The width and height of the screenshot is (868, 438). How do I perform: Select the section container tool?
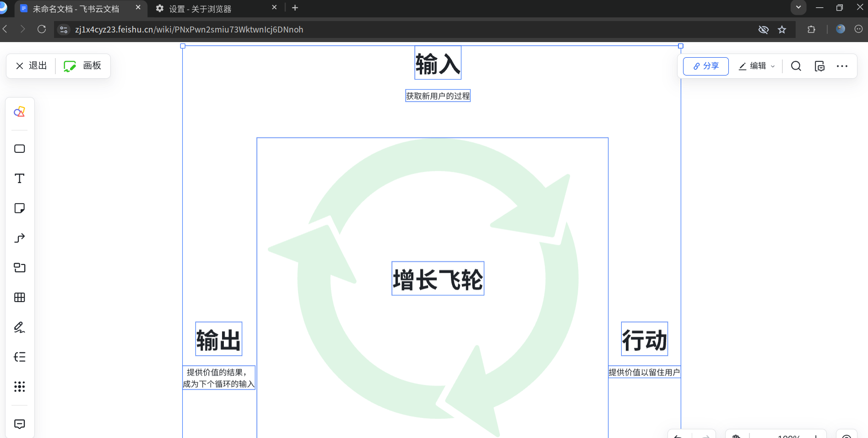(19, 268)
